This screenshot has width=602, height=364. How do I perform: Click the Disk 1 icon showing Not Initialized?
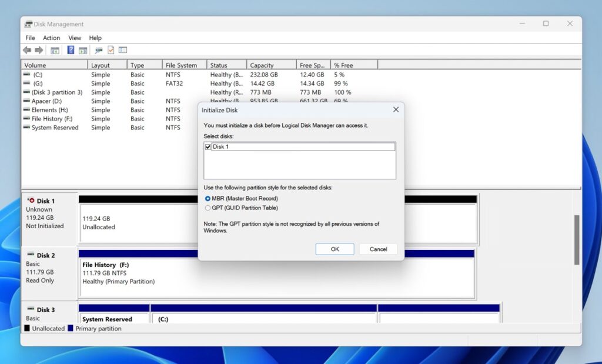tap(31, 201)
